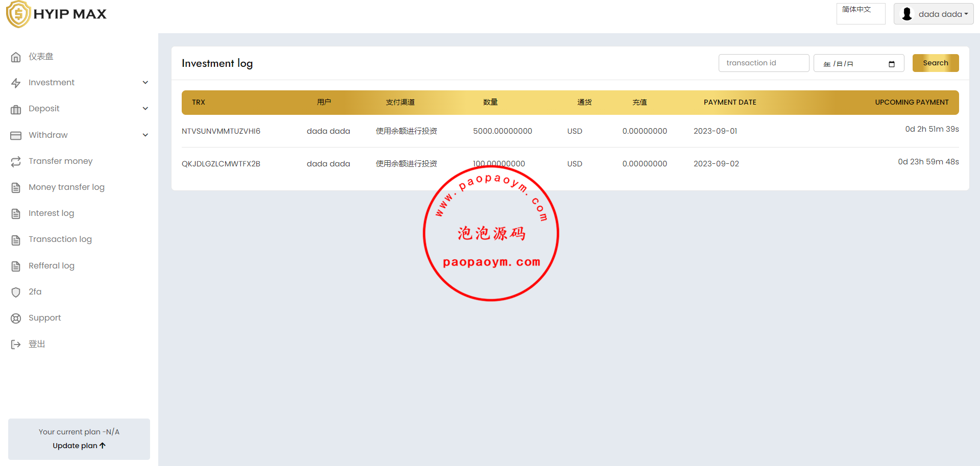Click the Transfer money arrows icon
The width and height of the screenshot is (980, 466).
(16, 161)
